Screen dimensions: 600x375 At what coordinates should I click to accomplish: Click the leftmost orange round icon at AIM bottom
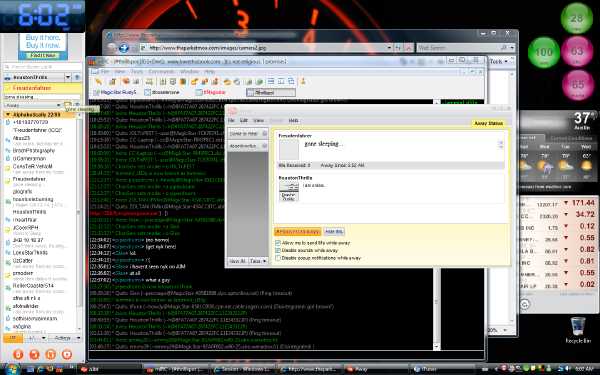tap(18, 354)
